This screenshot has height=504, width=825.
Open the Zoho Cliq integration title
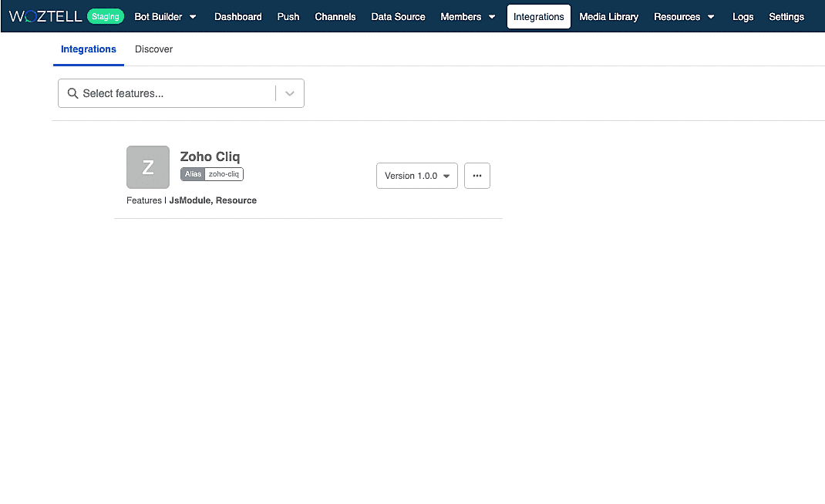click(x=210, y=156)
